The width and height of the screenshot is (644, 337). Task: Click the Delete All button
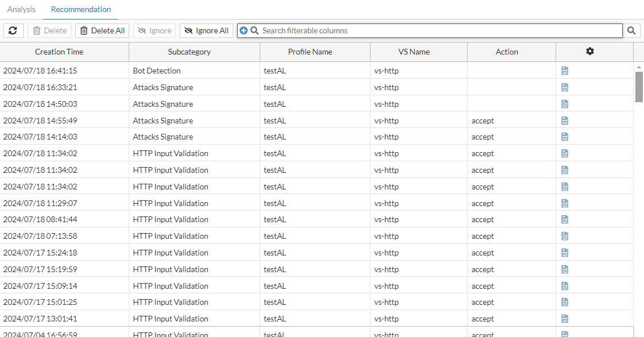click(102, 30)
